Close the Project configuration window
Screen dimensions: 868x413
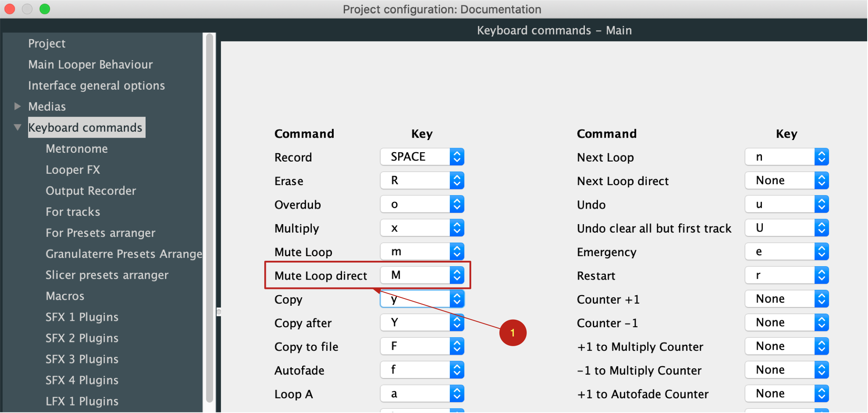10,9
